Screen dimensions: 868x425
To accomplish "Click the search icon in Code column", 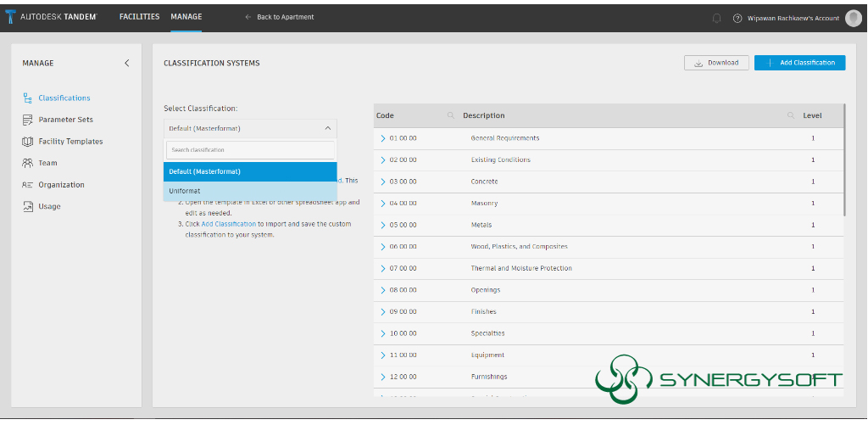I will [x=451, y=115].
